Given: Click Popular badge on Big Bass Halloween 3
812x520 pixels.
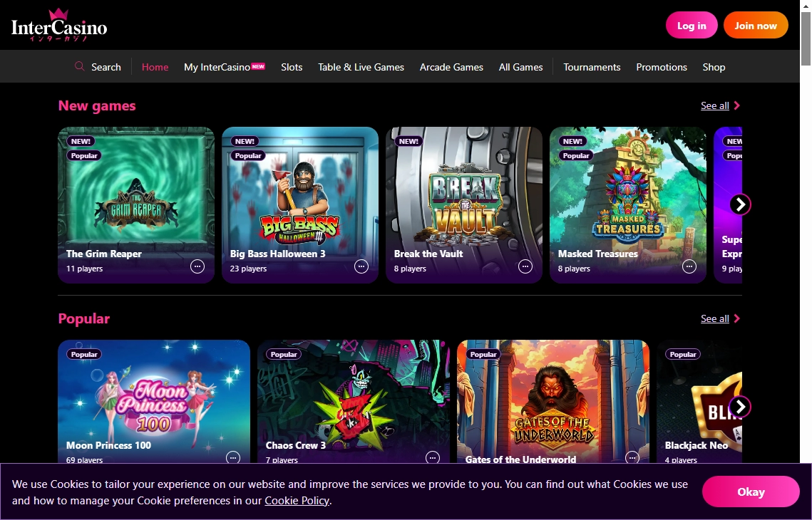Looking at the screenshot, I should tap(248, 156).
